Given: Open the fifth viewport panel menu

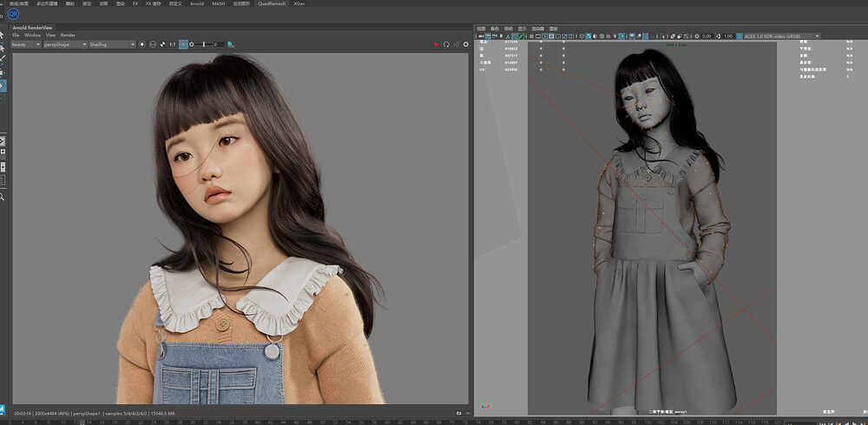Looking at the screenshot, I should [537, 29].
